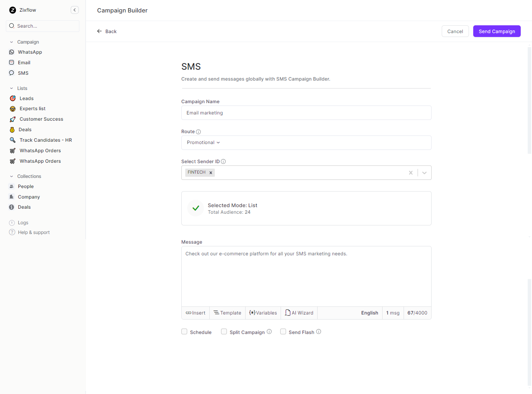
Task: Click the Deals money bag icon
Action: [12, 130]
